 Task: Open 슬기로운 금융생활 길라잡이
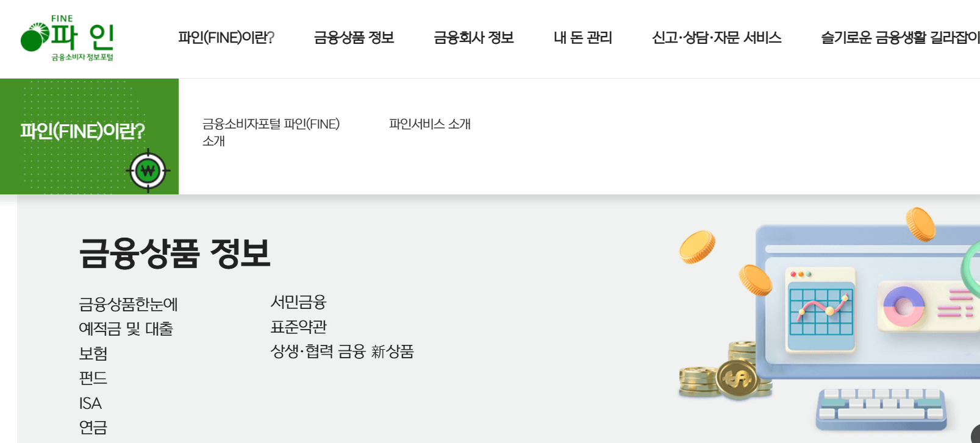pos(900,38)
